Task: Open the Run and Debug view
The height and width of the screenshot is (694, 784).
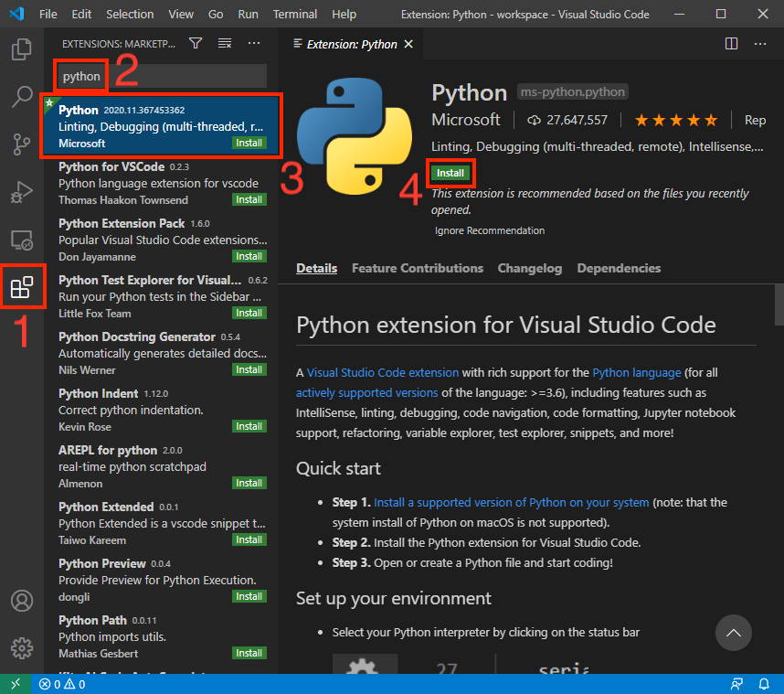Action: pyautogui.click(x=22, y=192)
